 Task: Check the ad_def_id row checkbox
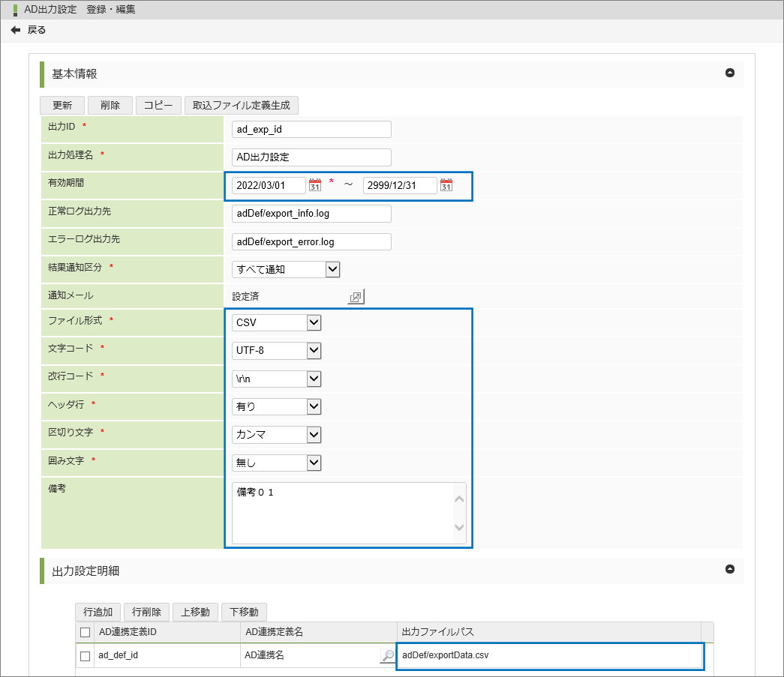click(x=86, y=656)
